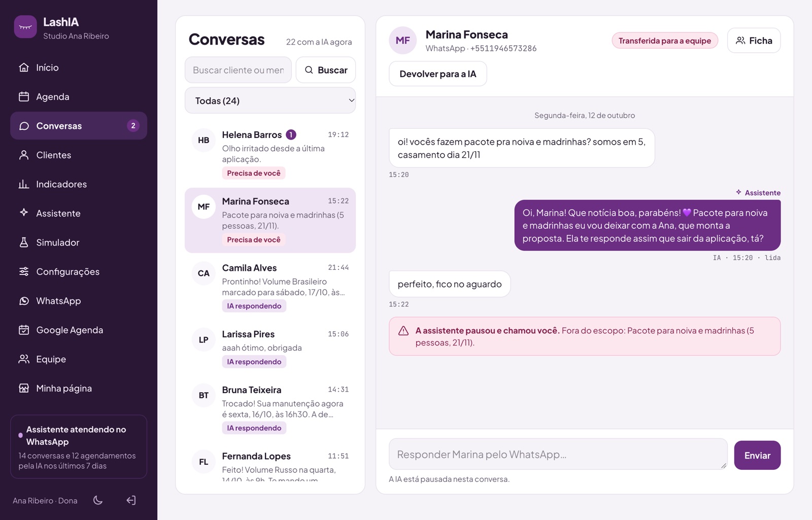Click the LP avatar of Larissa Pires
This screenshot has height=520, width=812.
coord(204,340)
